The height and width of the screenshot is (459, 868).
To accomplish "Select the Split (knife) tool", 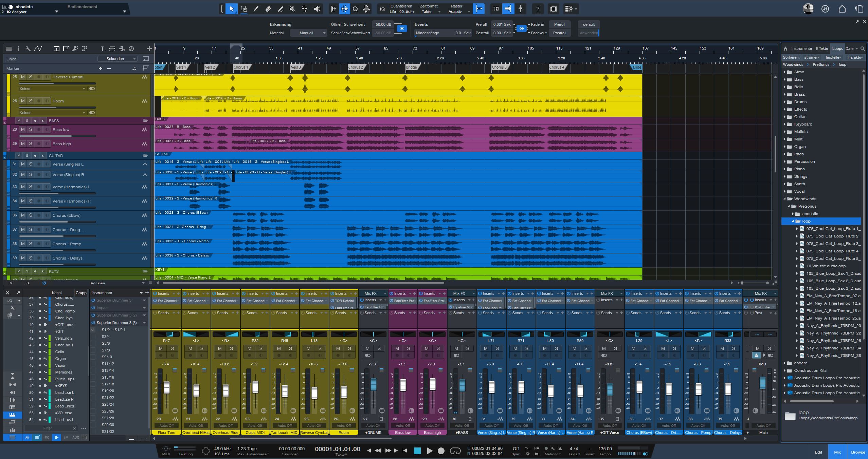I will pos(256,9).
